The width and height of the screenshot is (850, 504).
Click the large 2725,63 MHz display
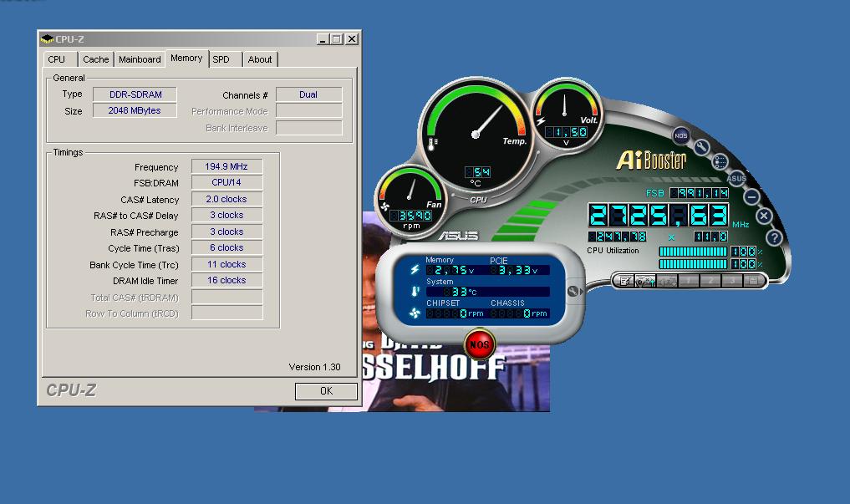[659, 215]
